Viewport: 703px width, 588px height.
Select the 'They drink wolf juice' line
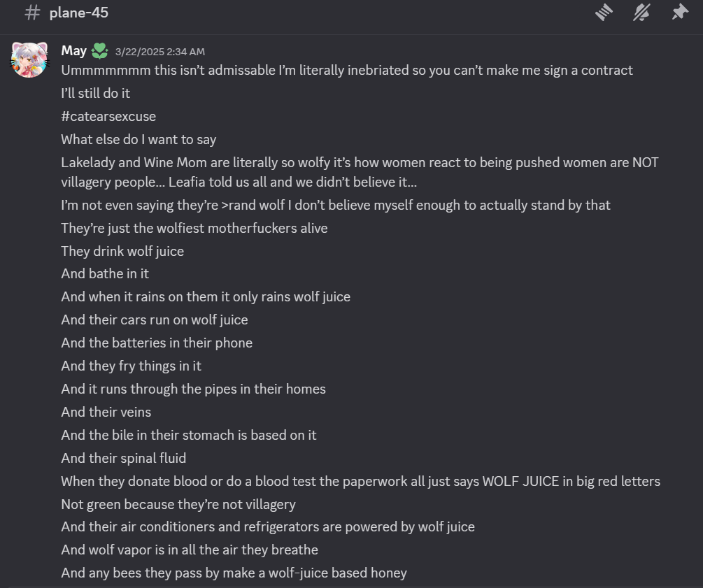122,252
